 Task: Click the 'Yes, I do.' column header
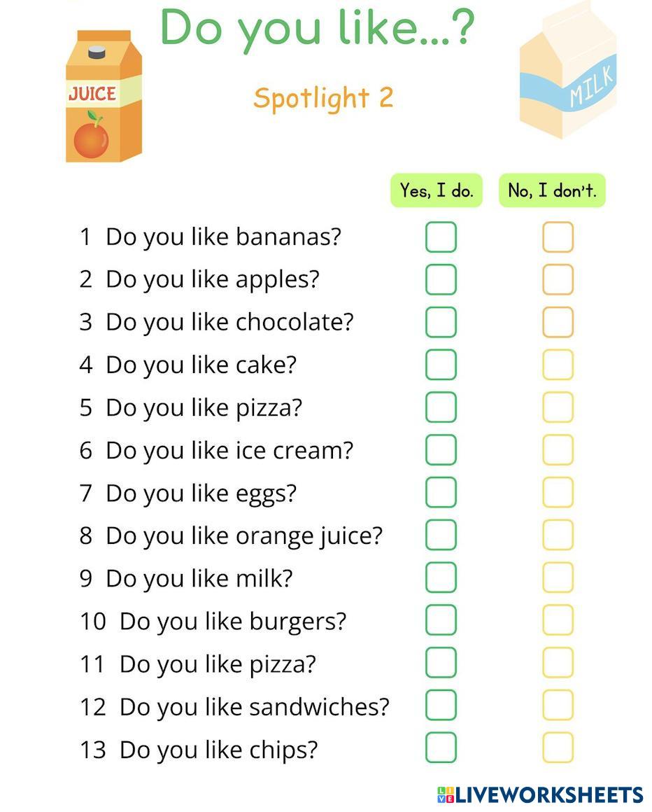point(437,190)
